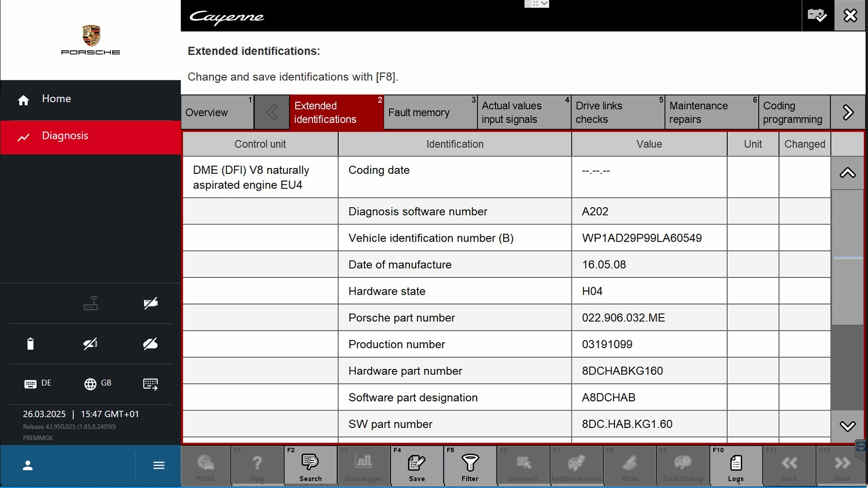Go Back with the F11 button
The height and width of the screenshot is (488, 868).
coord(789,466)
